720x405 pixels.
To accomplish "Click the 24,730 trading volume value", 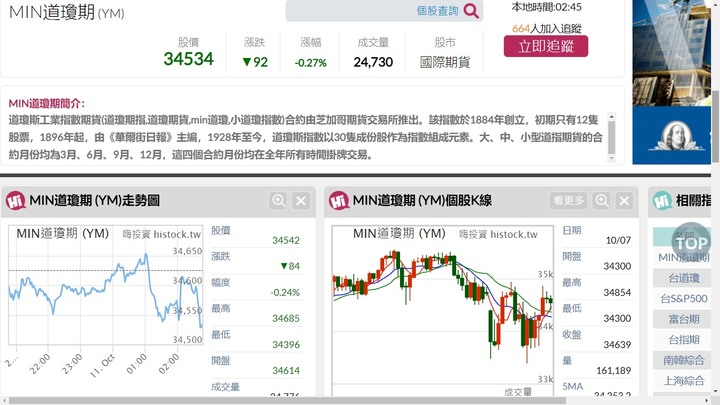I will click(373, 62).
